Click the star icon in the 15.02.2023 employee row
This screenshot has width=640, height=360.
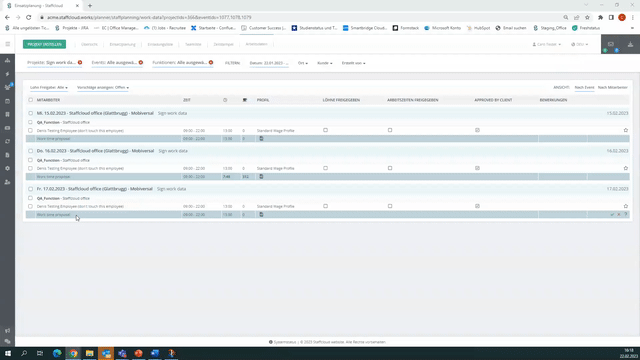tap(626, 130)
